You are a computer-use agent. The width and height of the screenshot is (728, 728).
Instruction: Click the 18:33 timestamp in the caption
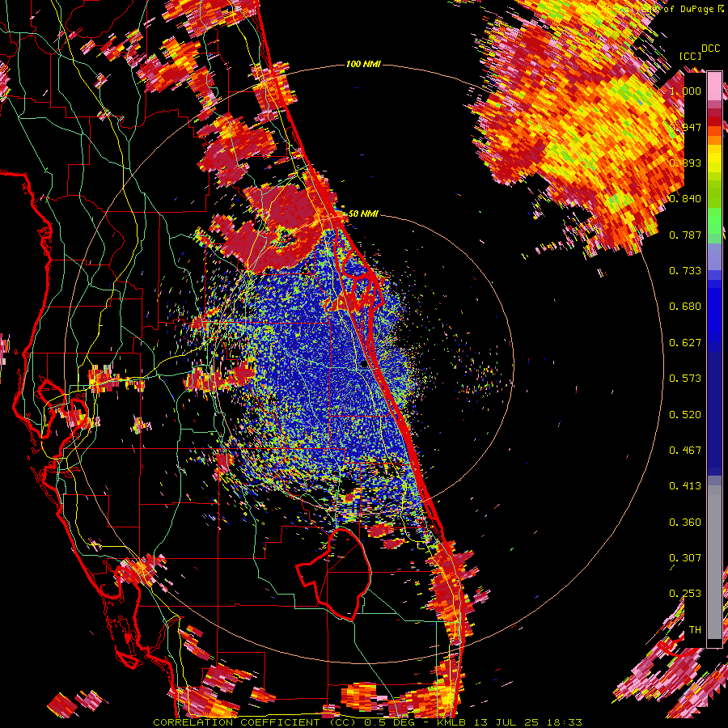click(564, 722)
